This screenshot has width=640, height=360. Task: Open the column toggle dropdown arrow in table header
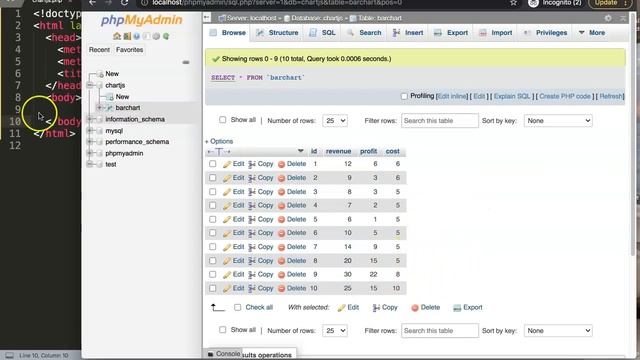click(x=300, y=151)
